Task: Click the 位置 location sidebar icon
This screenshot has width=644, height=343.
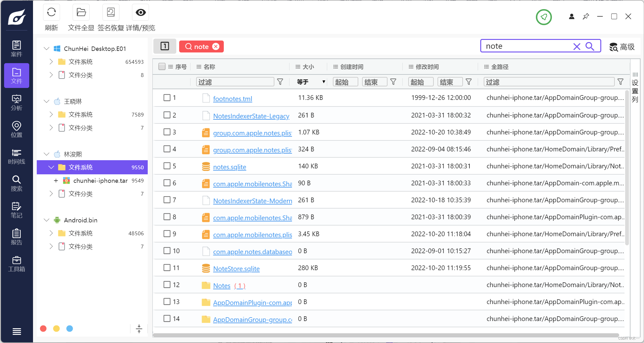Action: pos(16,129)
